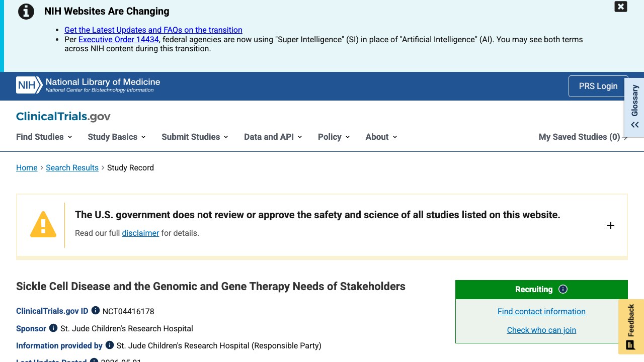Open the About menu

(381, 137)
